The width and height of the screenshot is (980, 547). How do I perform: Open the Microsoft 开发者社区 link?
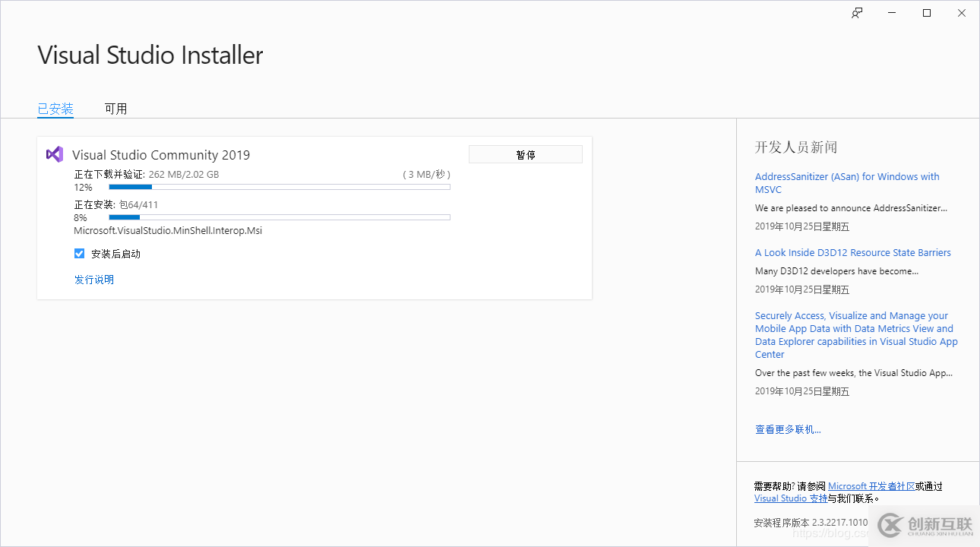point(871,486)
